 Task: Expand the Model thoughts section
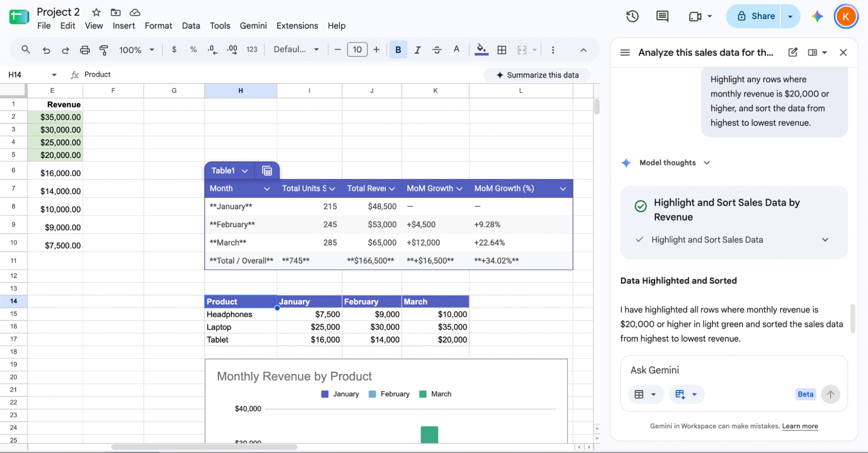pos(707,163)
